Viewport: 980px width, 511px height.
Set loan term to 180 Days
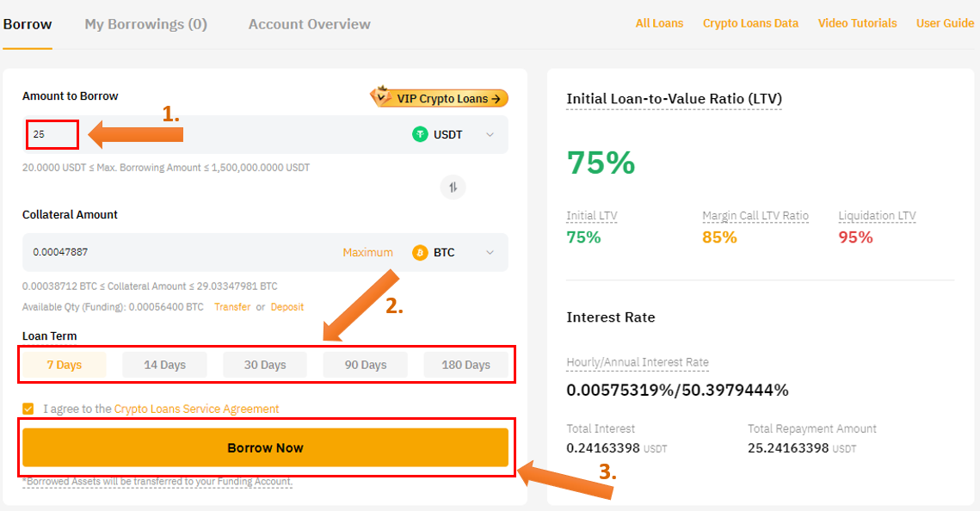pyautogui.click(x=465, y=365)
